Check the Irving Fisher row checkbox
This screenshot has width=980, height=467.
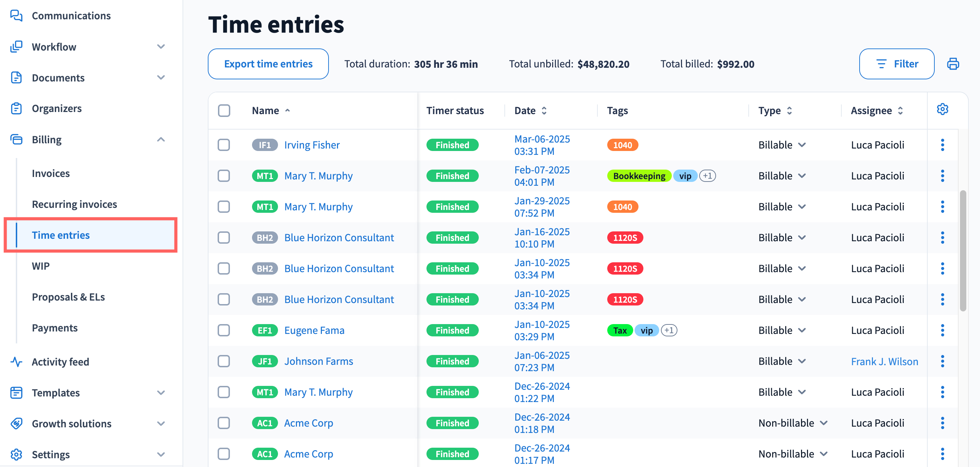click(x=224, y=145)
